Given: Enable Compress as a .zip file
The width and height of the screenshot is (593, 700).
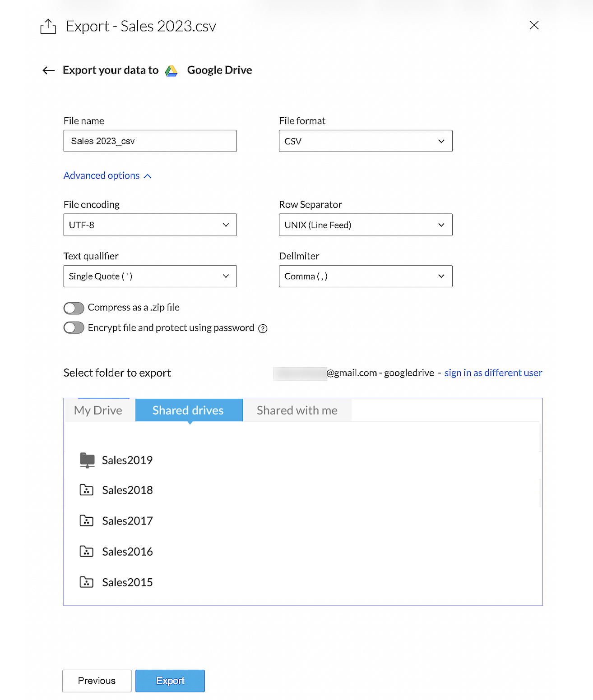Looking at the screenshot, I should [x=74, y=308].
